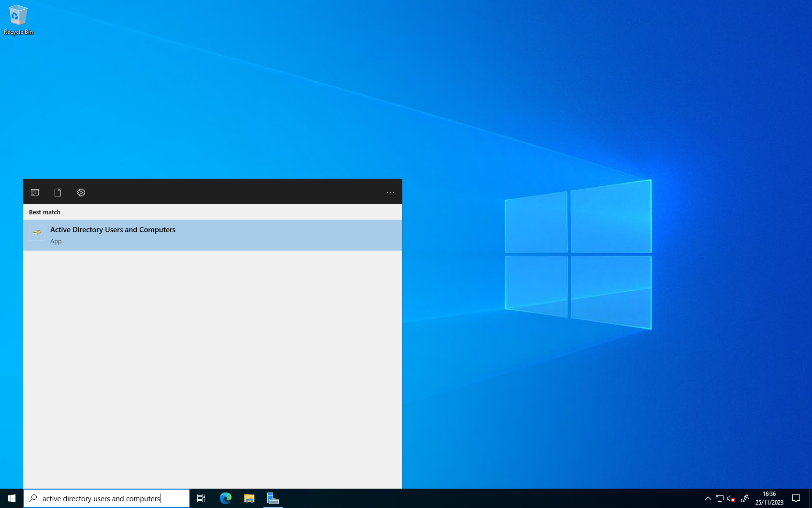Open Recycle Bin on the desktop
Viewport: 812px width, 508px height.
pos(18,20)
